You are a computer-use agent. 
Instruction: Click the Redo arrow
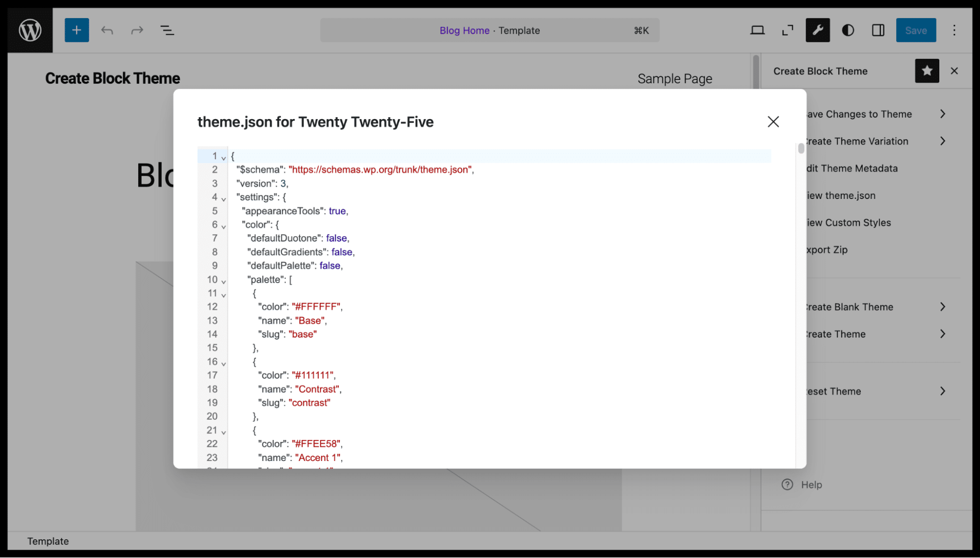click(137, 30)
